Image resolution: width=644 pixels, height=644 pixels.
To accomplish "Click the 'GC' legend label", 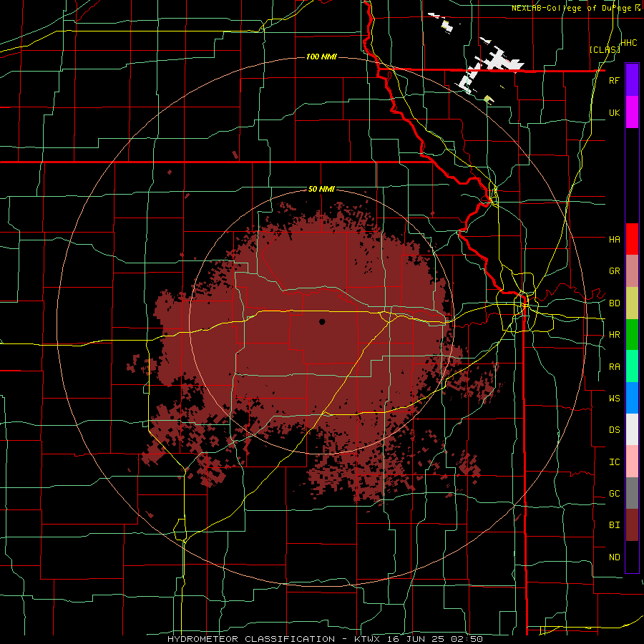I will click(614, 494).
